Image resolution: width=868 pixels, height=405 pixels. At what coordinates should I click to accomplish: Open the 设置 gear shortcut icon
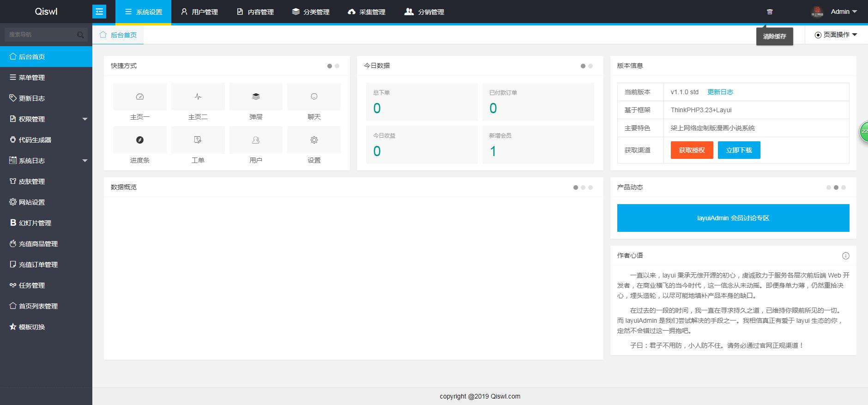point(314,140)
